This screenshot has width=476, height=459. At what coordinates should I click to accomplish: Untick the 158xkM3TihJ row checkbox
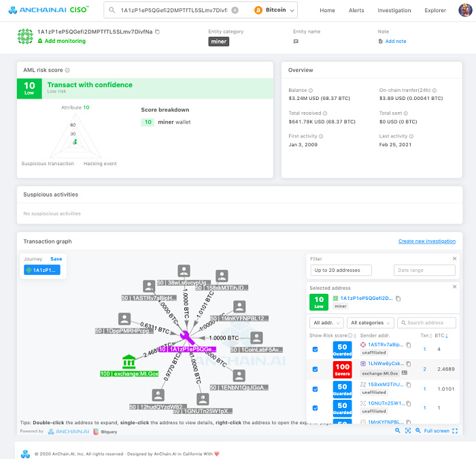(x=315, y=389)
